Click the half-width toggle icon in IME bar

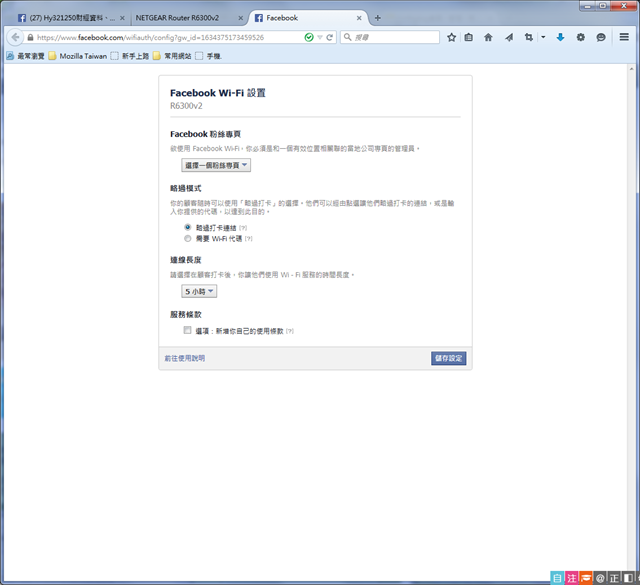pos(628,578)
